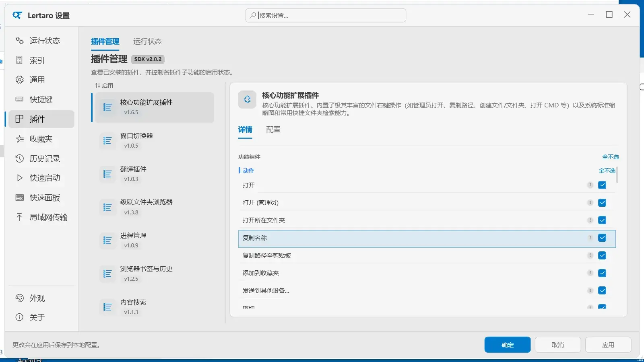The width and height of the screenshot is (644, 362).
Task: Click the 浏览器书签与历史 plugin icon
Action: pyautogui.click(x=107, y=274)
